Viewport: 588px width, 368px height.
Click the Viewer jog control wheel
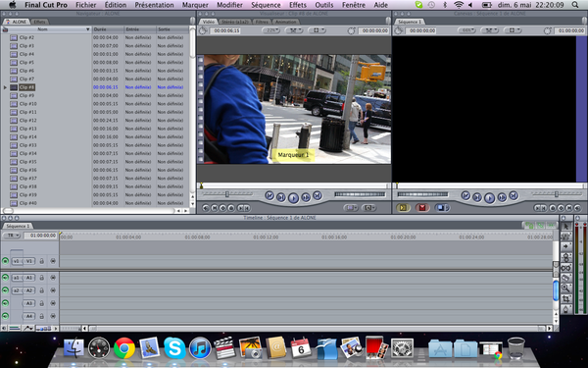360,194
